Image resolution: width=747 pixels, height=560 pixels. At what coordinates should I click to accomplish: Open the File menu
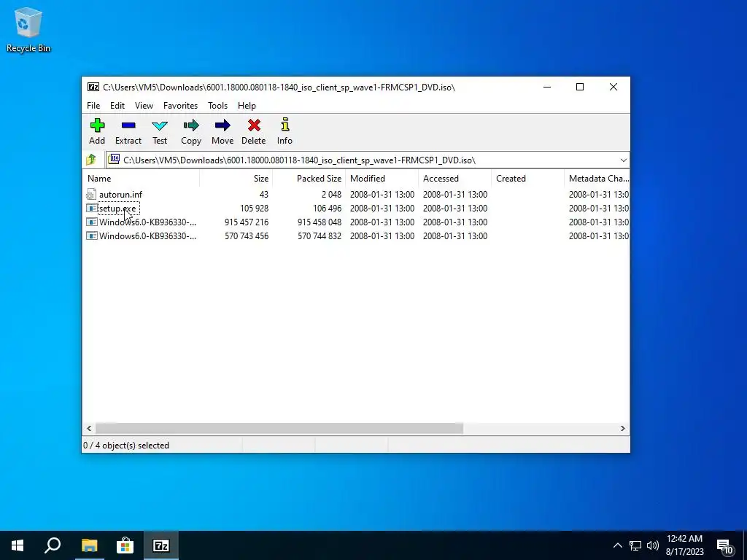coord(93,106)
